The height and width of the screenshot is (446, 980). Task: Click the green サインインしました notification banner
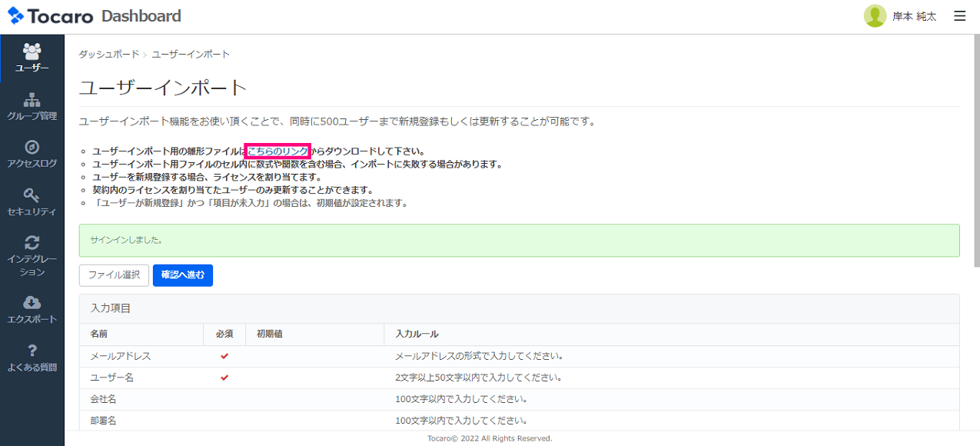pos(519,240)
